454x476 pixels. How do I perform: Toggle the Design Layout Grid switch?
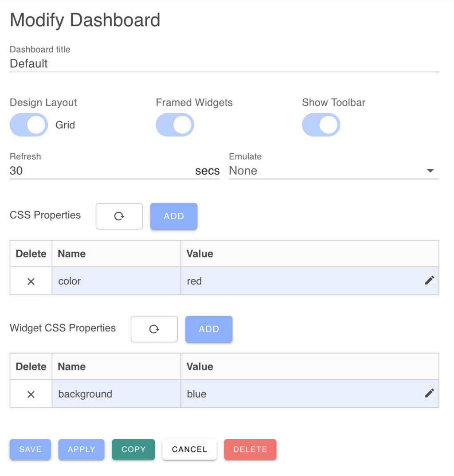28,125
